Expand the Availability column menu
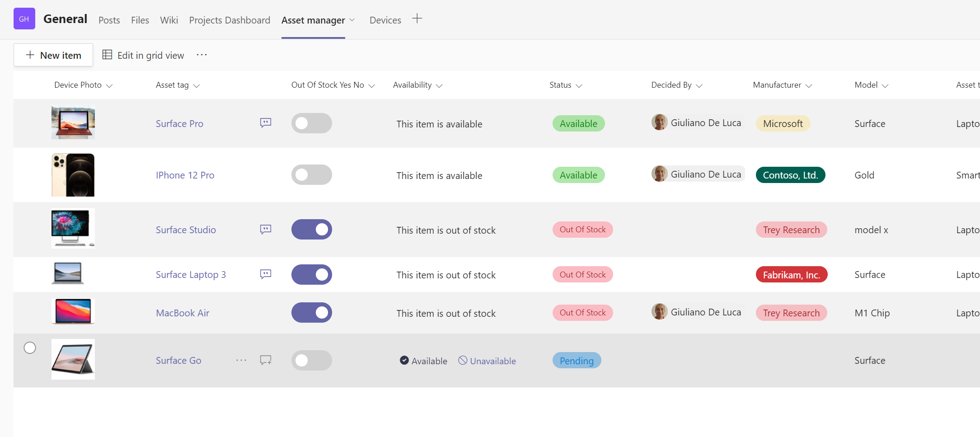The height and width of the screenshot is (437, 980). [439, 86]
